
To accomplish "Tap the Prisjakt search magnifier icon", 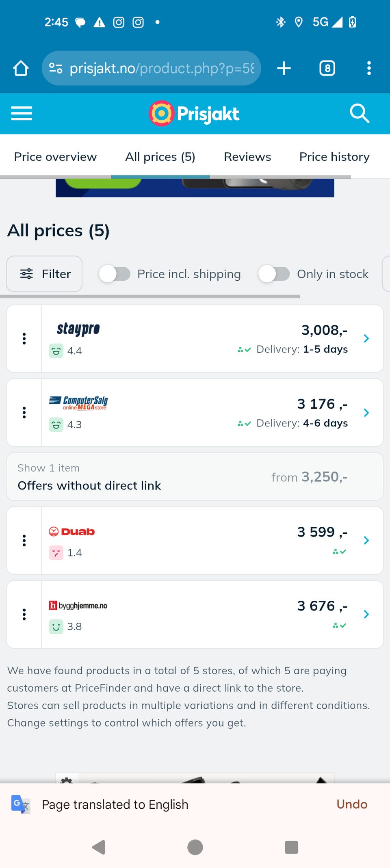I will pos(360,113).
